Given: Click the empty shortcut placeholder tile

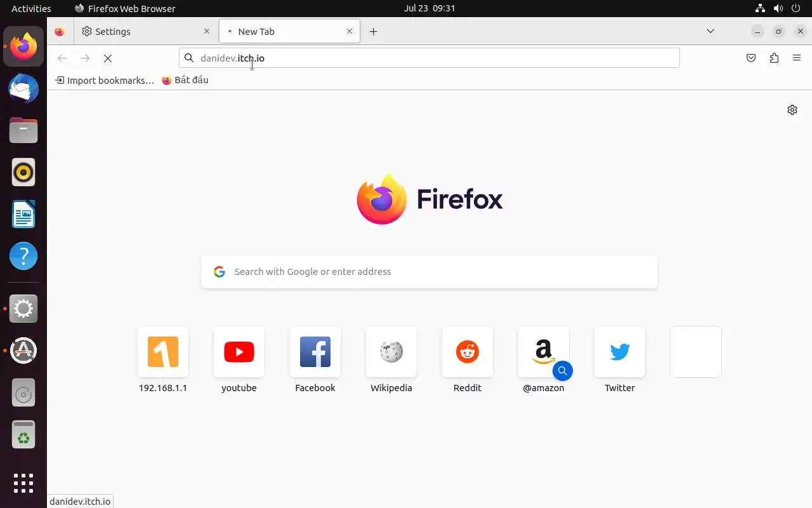Looking at the screenshot, I should point(696,352).
